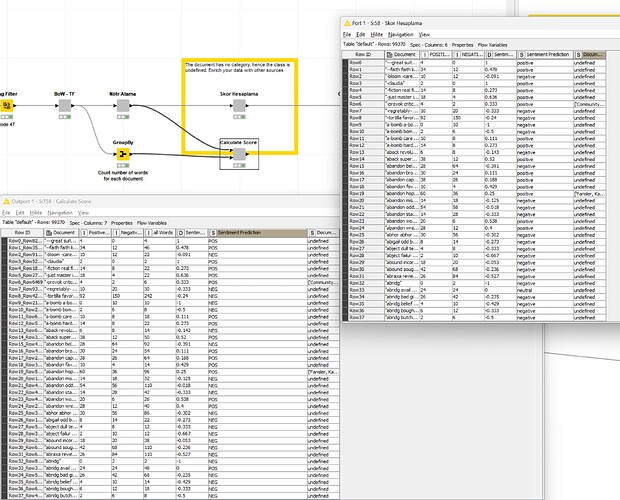Click "-claudia" document cell in Skor Hesaplama Row3
The width and height of the screenshot is (620, 500).
pos(402,84)
